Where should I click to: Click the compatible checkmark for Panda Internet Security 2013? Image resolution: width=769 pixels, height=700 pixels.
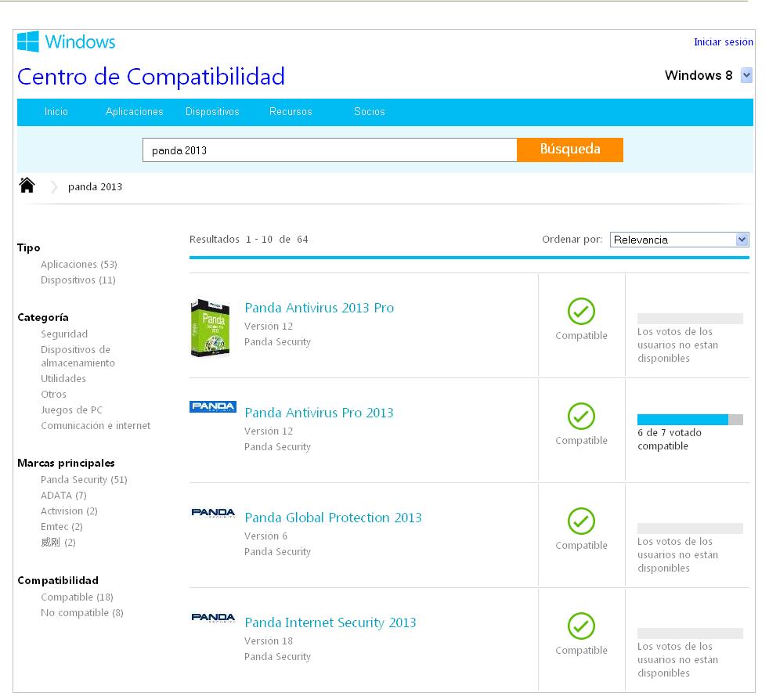581,626
